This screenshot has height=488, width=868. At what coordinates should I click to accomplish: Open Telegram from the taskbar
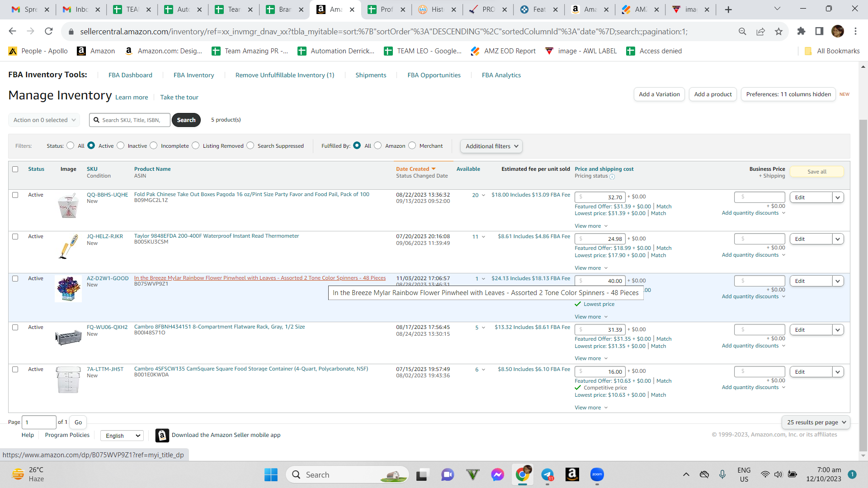(x=547, y=475)
